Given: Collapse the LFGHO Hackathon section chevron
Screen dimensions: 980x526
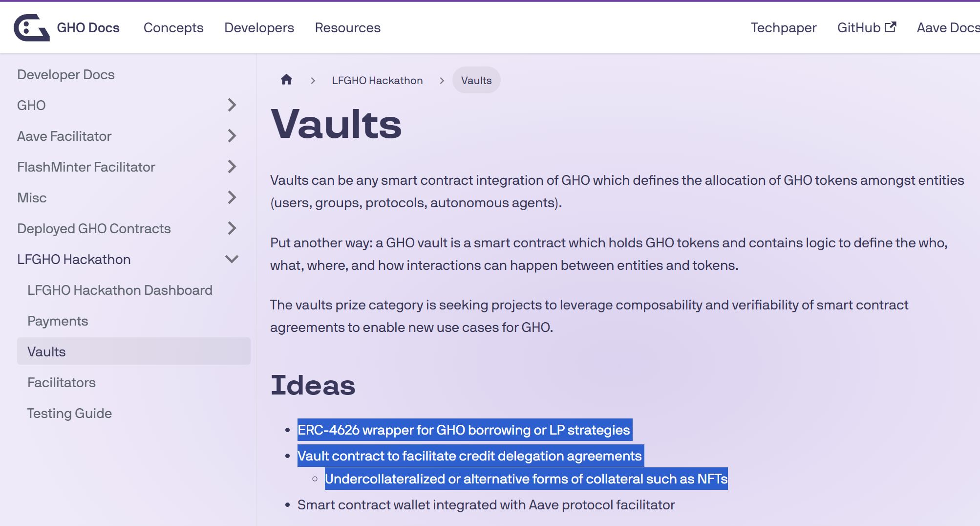Looking at the screenshot, I should pos(232,259).
